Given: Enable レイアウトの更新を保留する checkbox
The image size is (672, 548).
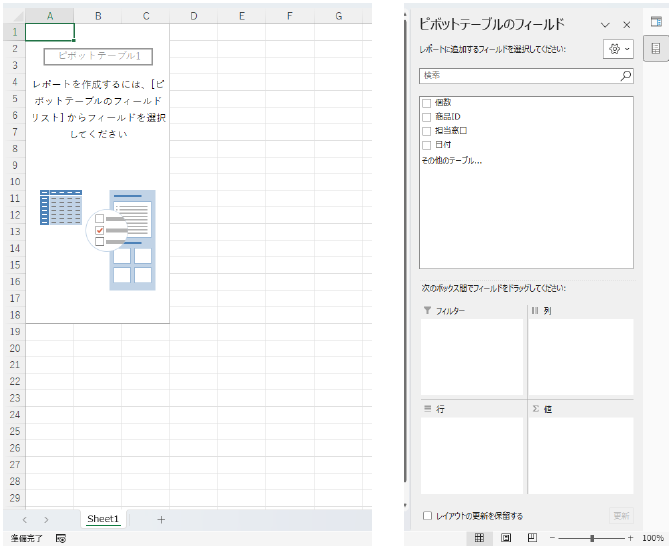Looking at the screenshot, I should click(428, 516).
